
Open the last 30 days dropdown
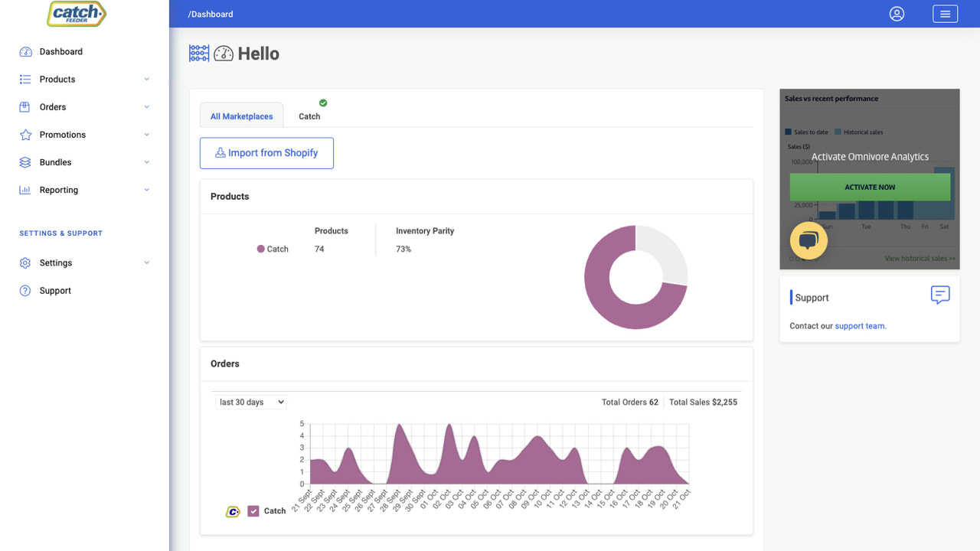[250, 401]
